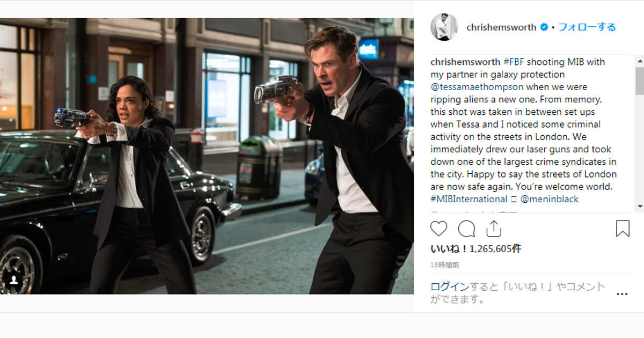The image size is (644, 338).
Task: Open comments with the speech bubble icon
Action: pos(466,229)
